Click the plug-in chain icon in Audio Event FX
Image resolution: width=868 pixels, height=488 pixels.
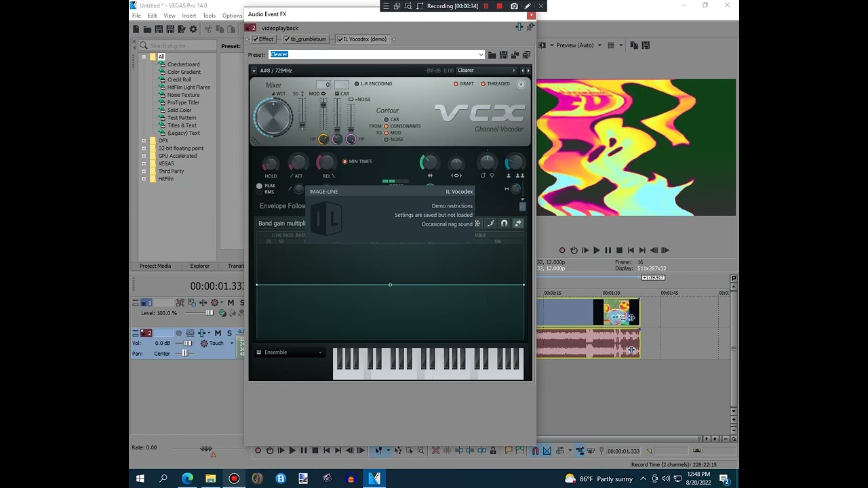(x=519, y=27)
